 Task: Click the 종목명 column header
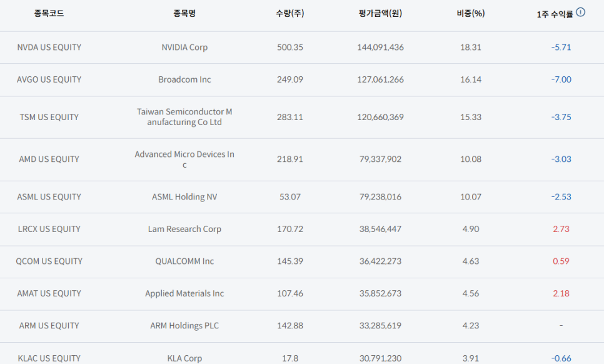point(184,14)
